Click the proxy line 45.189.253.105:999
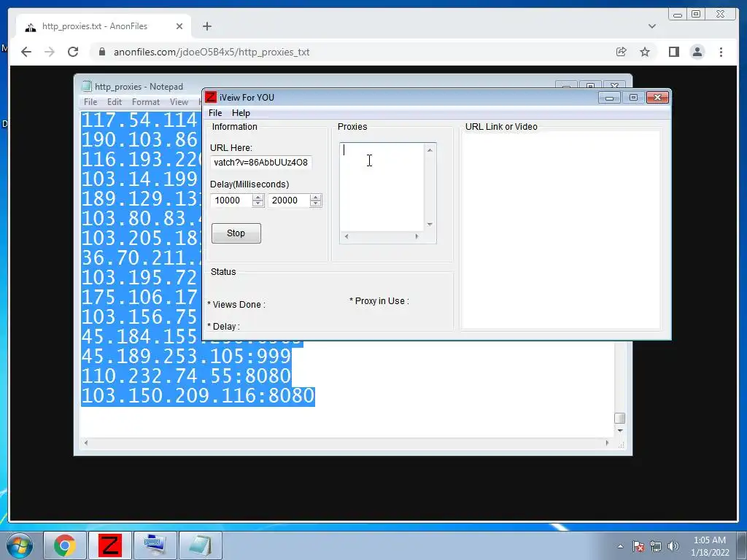The height and width of the screenshot is (560, 747). [186, 356]
